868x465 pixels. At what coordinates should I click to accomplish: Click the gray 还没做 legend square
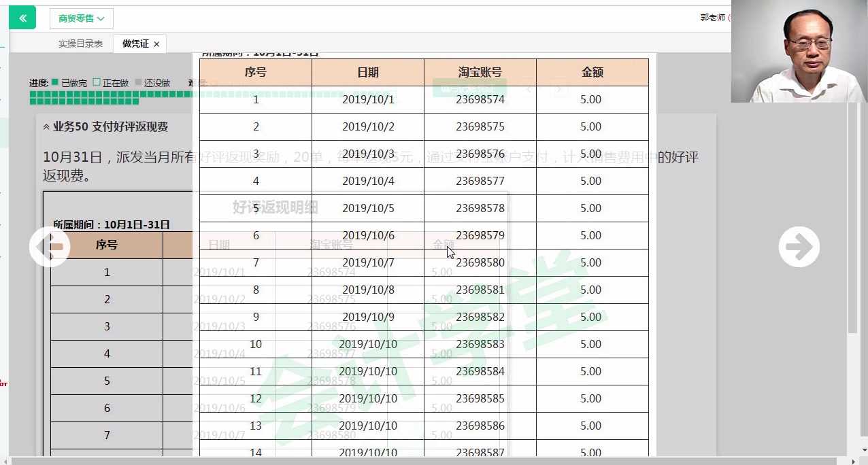(x=137, y=82)
